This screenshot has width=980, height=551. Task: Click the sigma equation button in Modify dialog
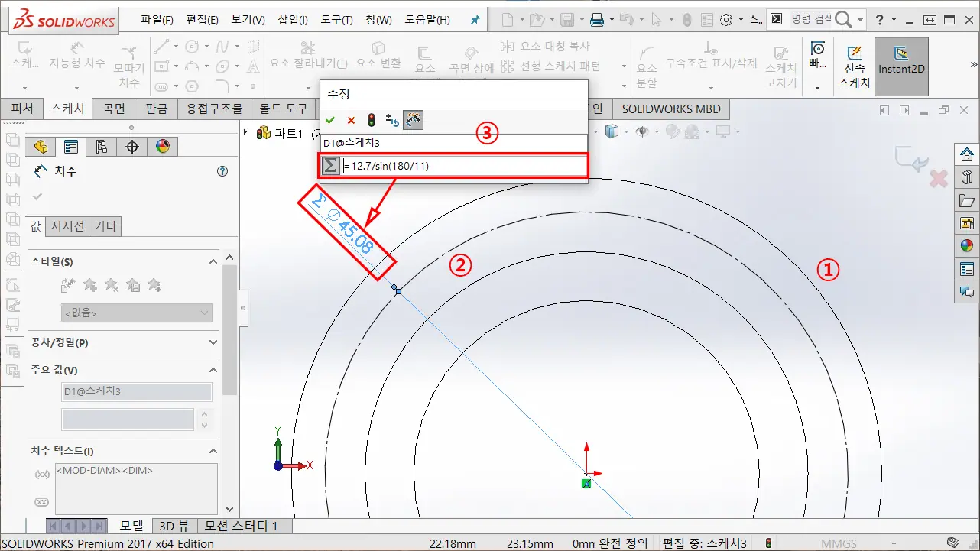(330, 165)
